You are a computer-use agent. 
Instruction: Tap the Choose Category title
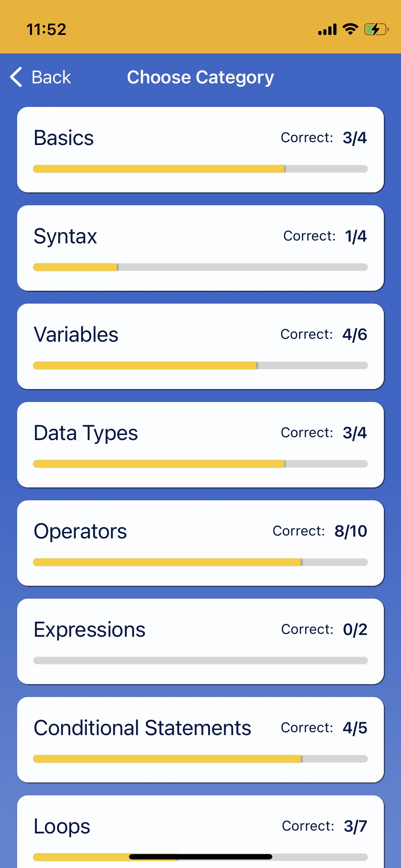pos(200,77)
